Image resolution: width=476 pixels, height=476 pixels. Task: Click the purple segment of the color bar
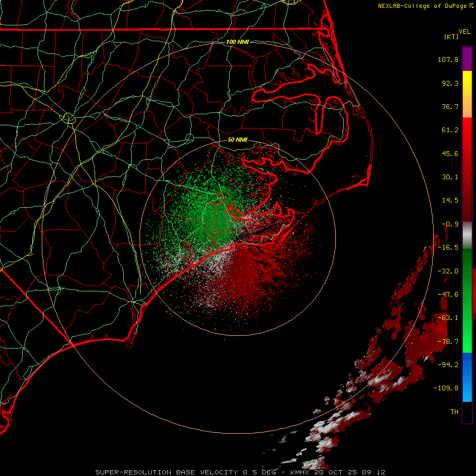point(467,59)
